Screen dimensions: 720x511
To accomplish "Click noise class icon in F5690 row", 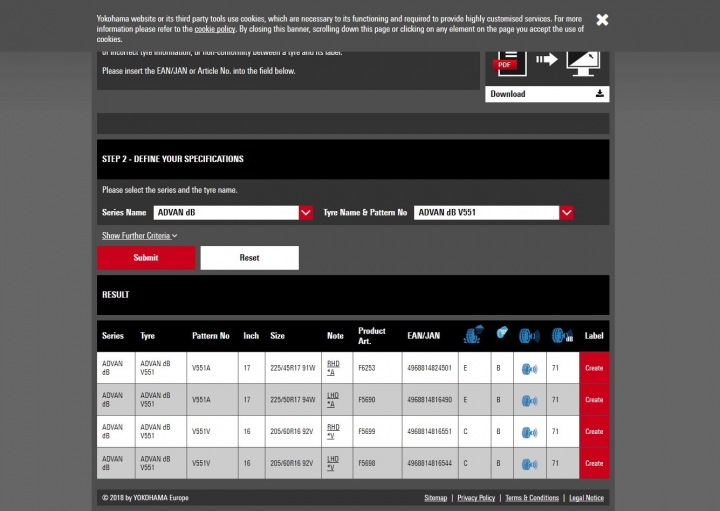I will [x=529, y=400].
